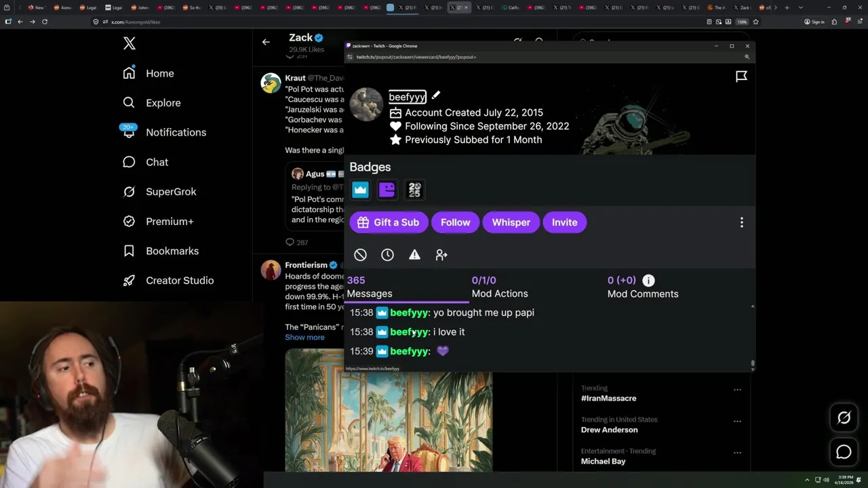The image size is (868, 488).
Task: Click the purple heart emote message
Action: [x=443, y=351]
